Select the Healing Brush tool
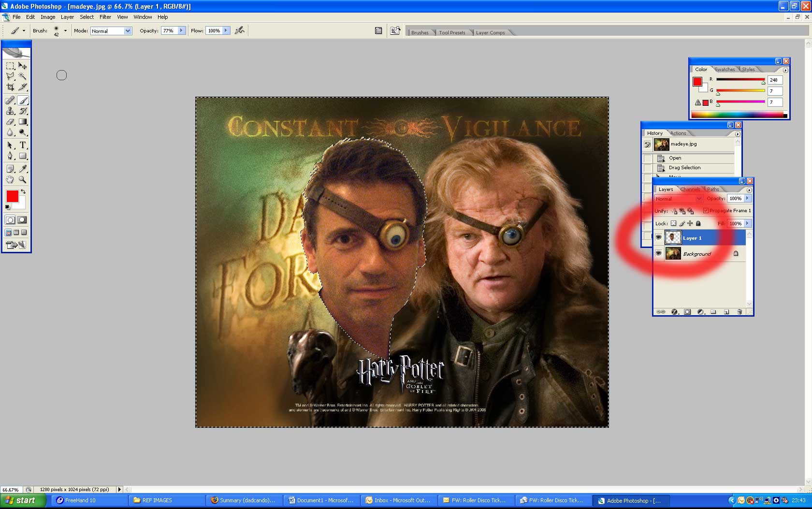Viewport: 812px width, 509px height. point(10,101)
